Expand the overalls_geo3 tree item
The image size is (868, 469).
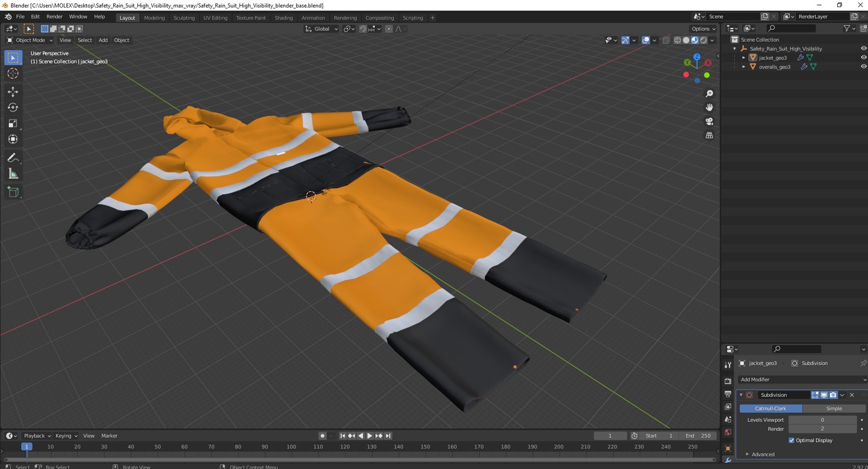click(744, 67)
